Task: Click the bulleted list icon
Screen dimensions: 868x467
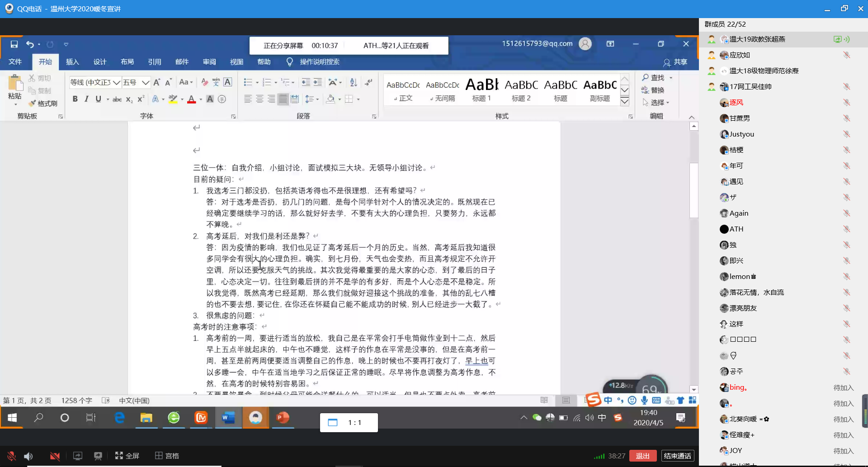Action: [x=248, y=82]
